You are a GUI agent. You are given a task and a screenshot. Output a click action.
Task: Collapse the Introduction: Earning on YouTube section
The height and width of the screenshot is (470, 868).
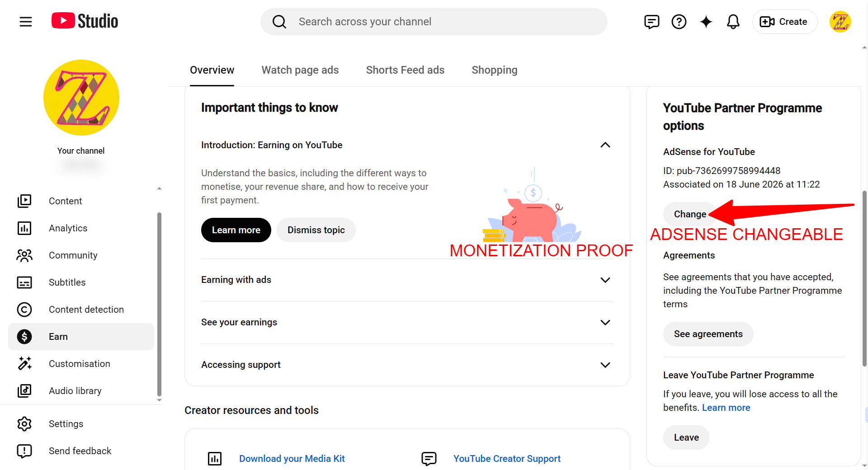tap(605, 145)
